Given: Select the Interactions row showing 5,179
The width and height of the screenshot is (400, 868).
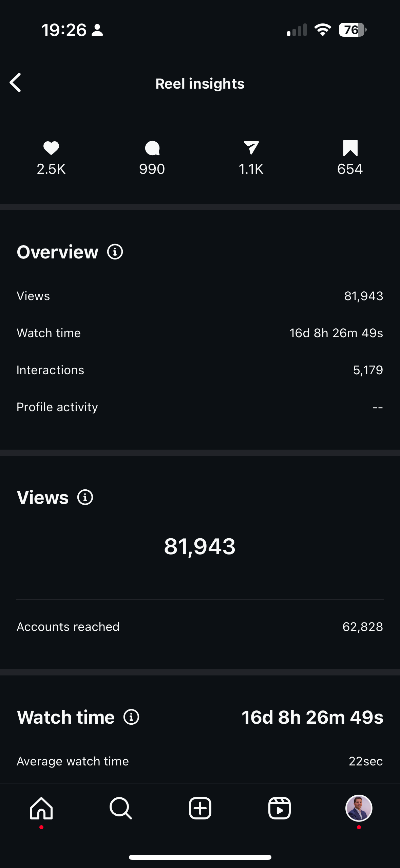Looking at the screenshot, I should tap(200, 370).
